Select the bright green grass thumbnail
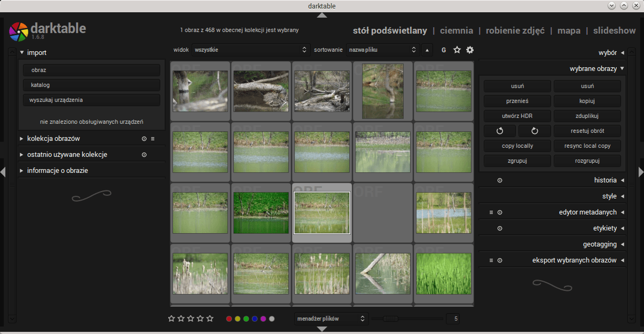Viewport: 644px width, 334px height. 444,274
